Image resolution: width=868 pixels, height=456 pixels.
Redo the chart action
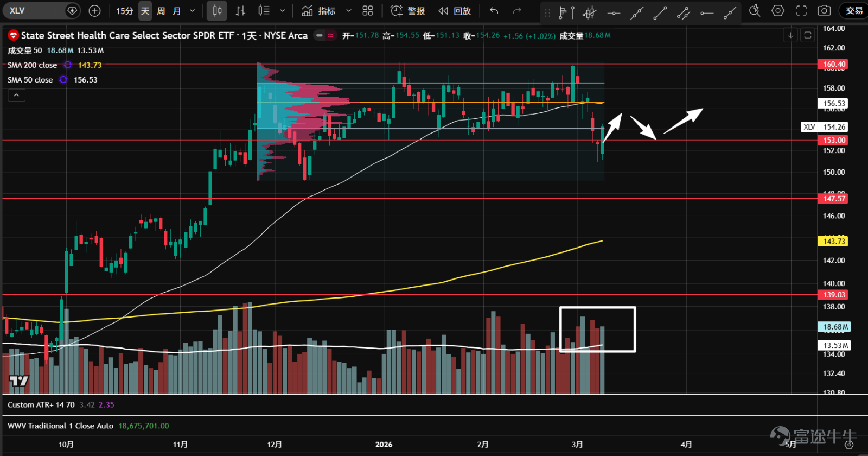(x=517, y=11)
